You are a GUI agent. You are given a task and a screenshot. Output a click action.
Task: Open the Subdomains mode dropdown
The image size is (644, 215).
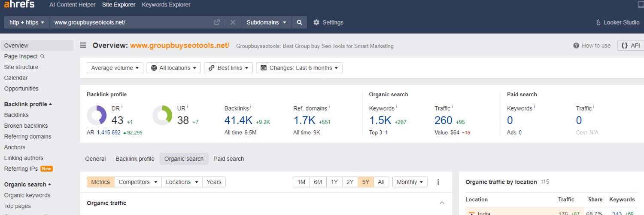pyautogui.click(x=267, y=22)
